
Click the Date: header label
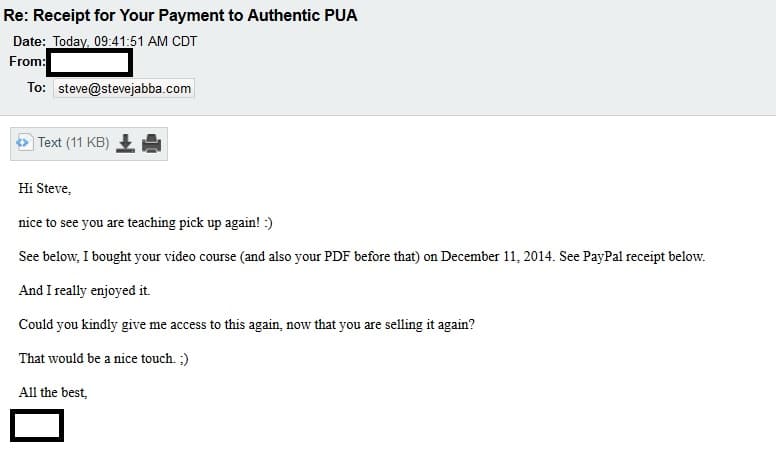[x=29, y=42]
